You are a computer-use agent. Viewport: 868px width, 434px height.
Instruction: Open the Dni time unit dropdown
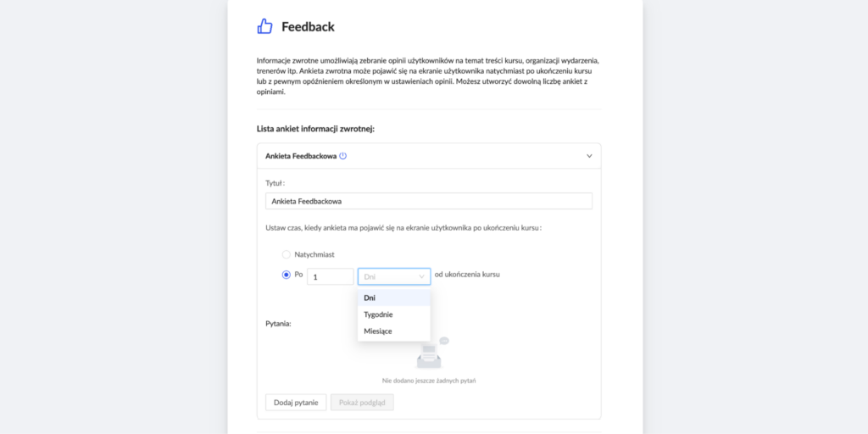(x=394, y=276)
